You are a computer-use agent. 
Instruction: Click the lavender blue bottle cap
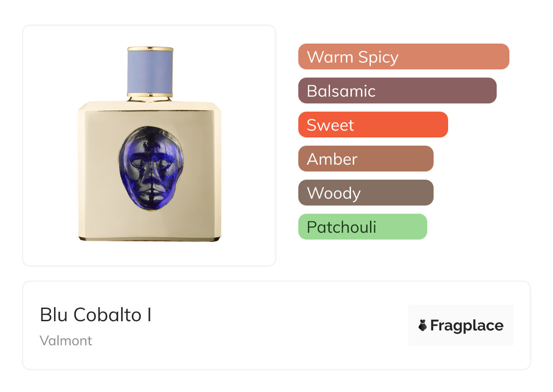click(x=150, y=71)
